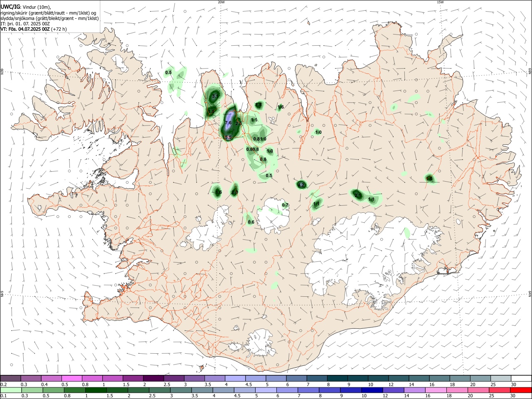Click the bright pink 0.5 swatch in upper legend row
This screenshot has width=532, height=399.
pyautogui.click(x=71, y=378)
